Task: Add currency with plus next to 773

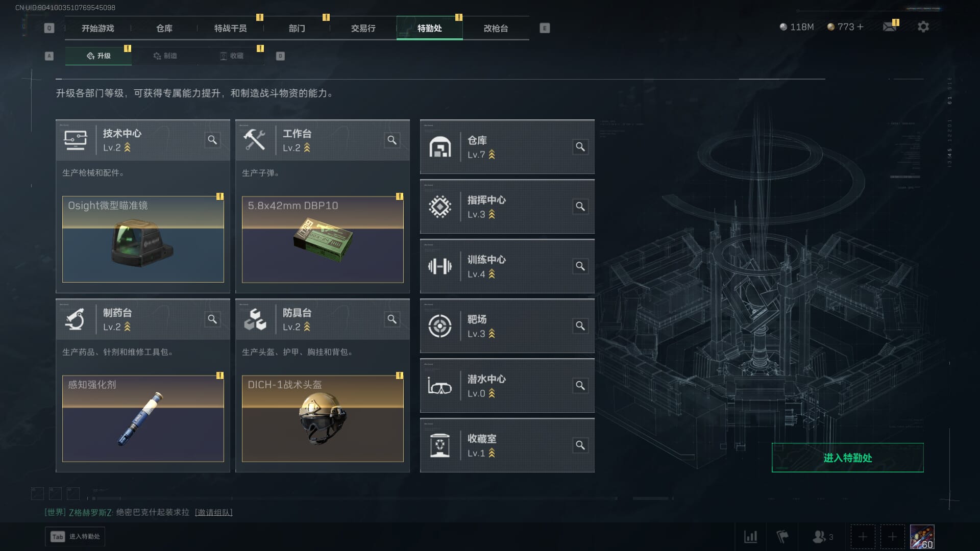Action: click(861, 27)
